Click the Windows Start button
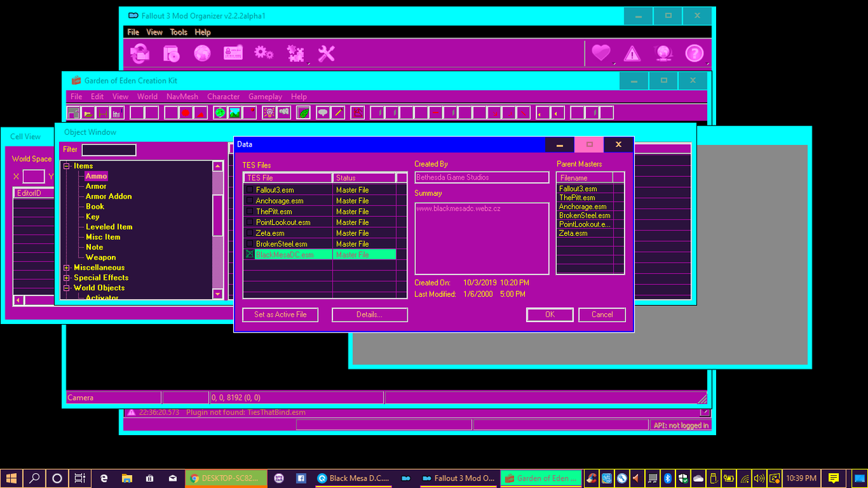The width and height of the screenshot is (868, 488). (x=12, y=478)
